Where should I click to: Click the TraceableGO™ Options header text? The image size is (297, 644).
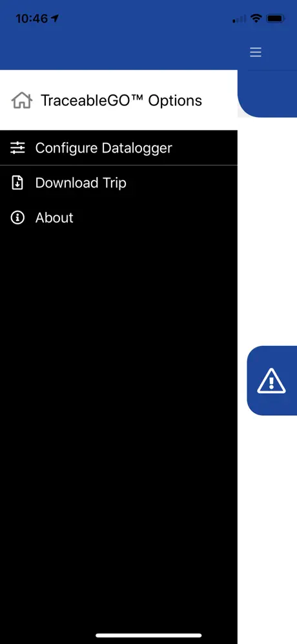point(121,101)
